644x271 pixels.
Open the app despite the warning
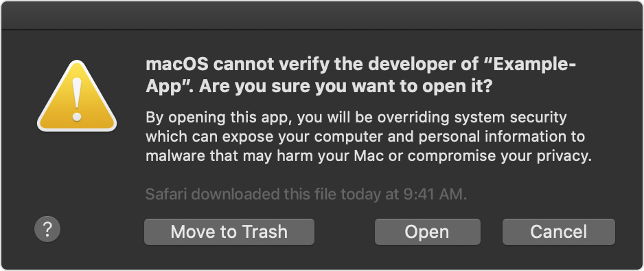pos(427,232)
